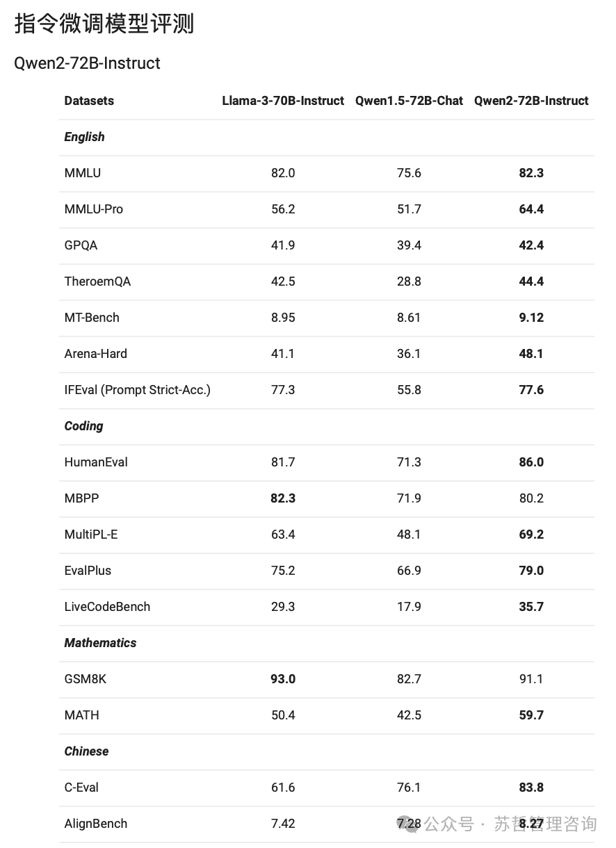Click the MMLU-Pro dataset name
Image resolution: width=616 pixels, height=848 pixels.
[x=94, y=209]
